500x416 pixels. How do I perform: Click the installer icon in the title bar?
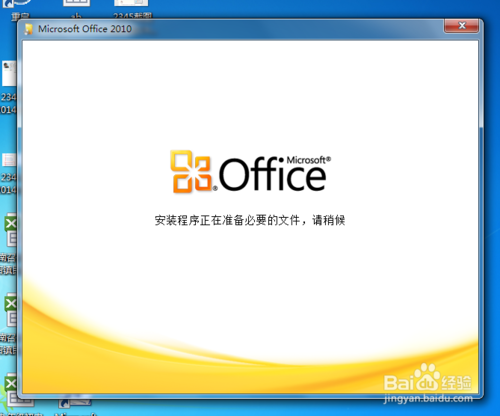coord(29,29)
